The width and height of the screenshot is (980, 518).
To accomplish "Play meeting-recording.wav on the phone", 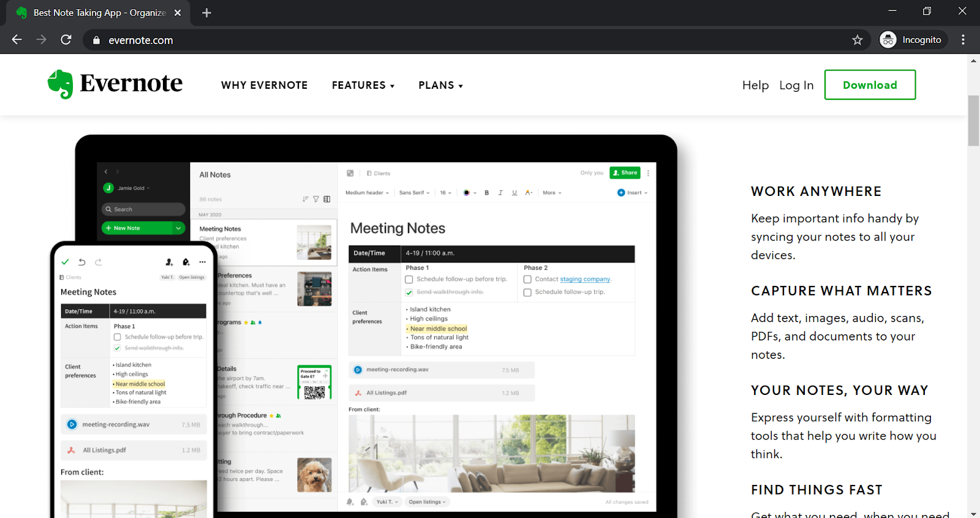I will click(x=72, y=424).
